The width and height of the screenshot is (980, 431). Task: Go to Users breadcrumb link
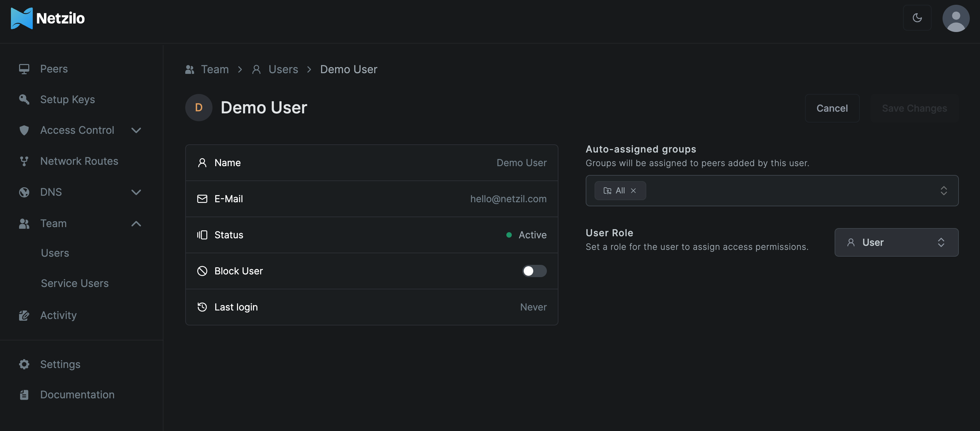283,69
